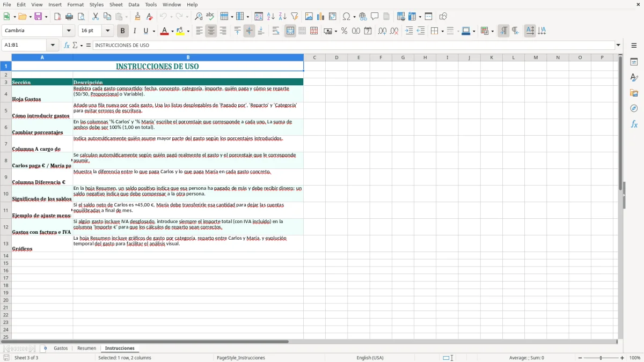Toggle Wrap Text
The width and height of the screenshot is (644, 362).
tap(276, 31)
